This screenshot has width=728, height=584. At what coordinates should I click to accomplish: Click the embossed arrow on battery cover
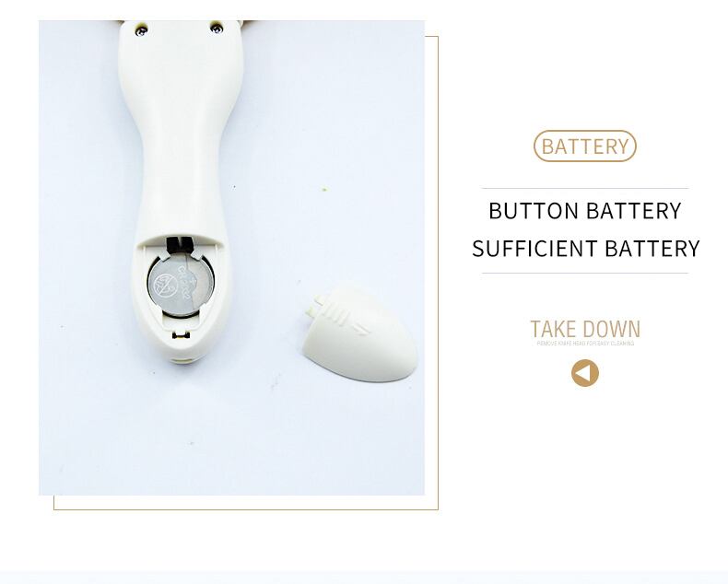coord(352,321)
